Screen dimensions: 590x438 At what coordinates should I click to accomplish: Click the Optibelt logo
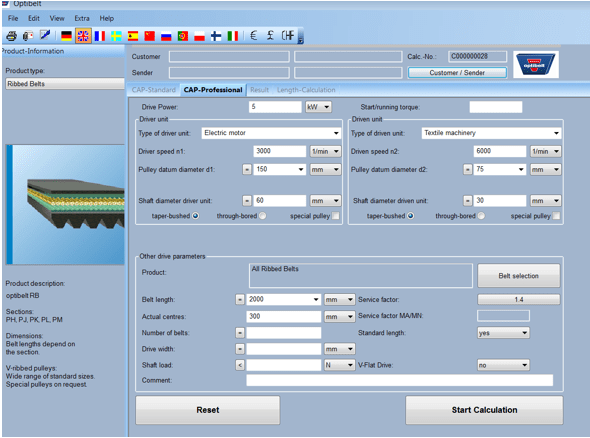coord(535,64)
